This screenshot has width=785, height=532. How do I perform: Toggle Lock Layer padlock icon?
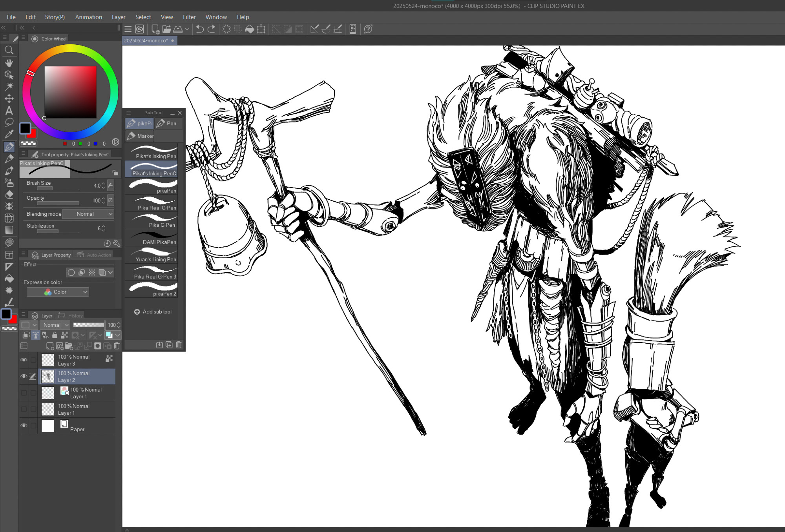(55, 335)
